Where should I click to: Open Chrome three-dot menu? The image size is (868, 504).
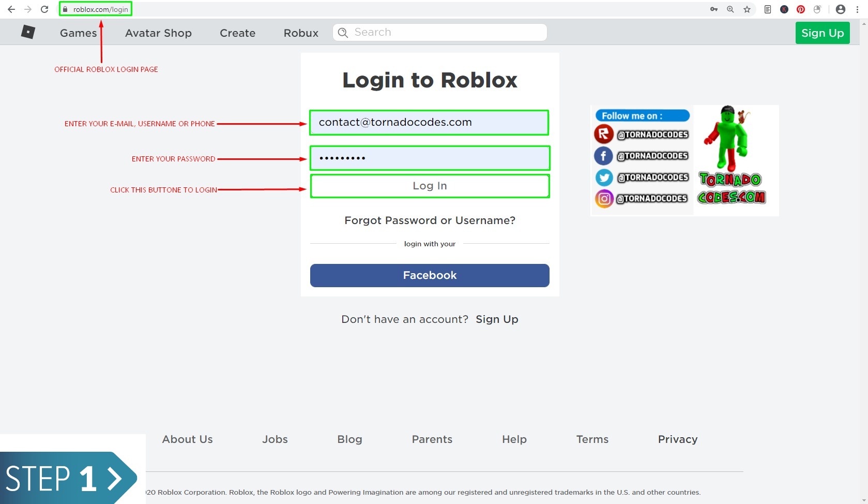pyautogui.click(x=857, y=9)
